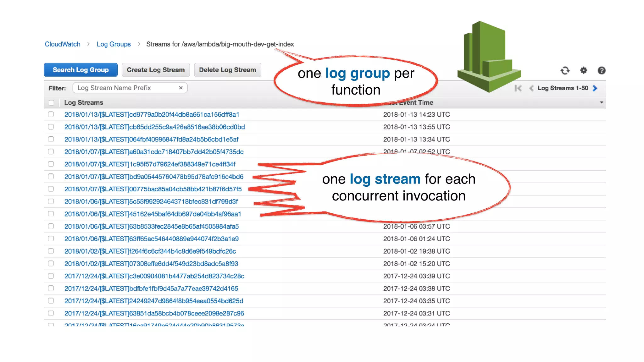644x362 pixels.
Task: Focus the Log Stream Name Prefix filter field
Action: click(x=130, y=88)
